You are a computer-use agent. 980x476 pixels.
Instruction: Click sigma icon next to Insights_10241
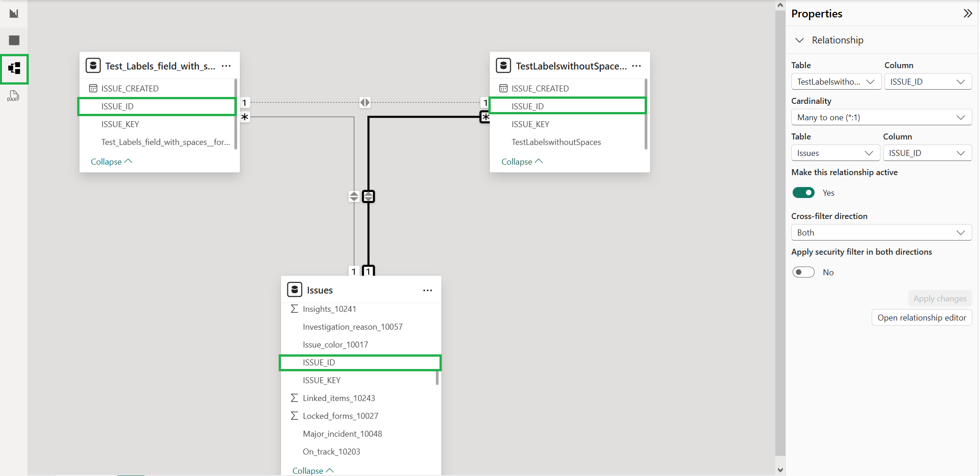tap(295, 309)
